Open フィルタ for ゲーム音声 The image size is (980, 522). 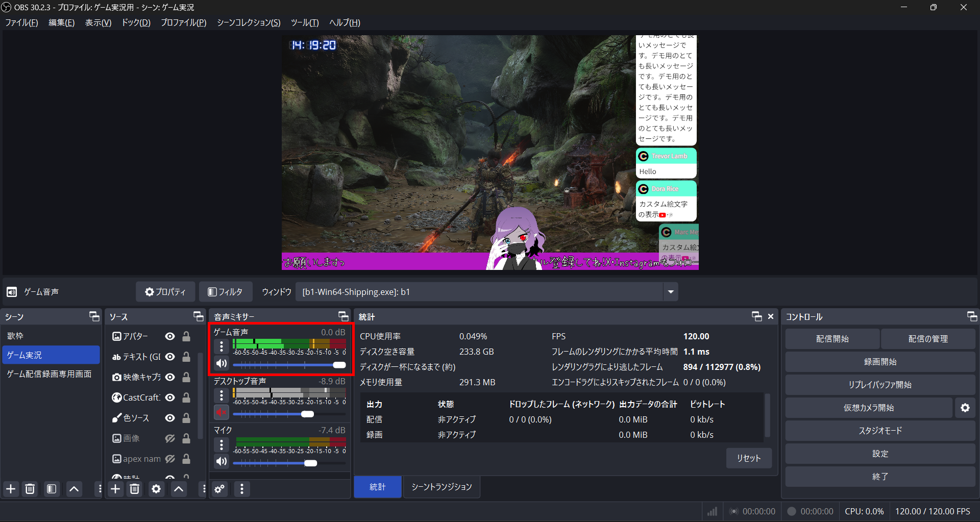pyautogui.click(x=225, y=292)
